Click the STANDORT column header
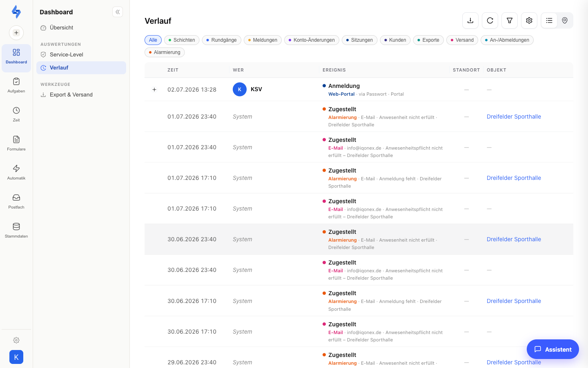588x368 pixels. tap(466, 70)
